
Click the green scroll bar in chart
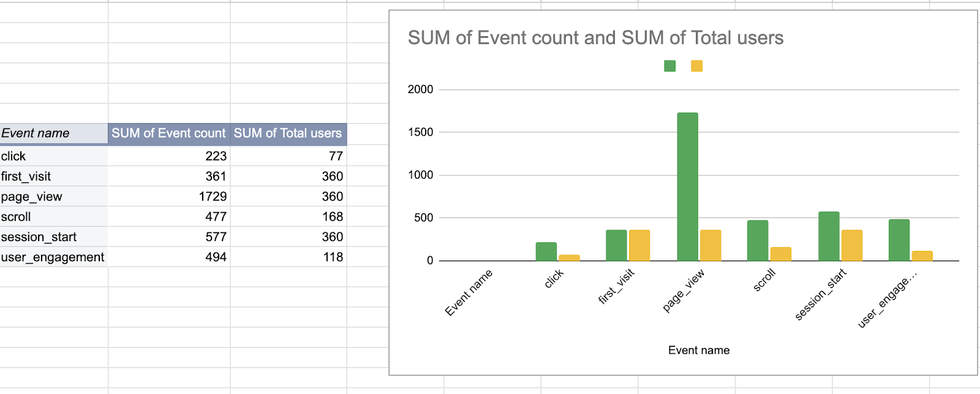(758, 240)
